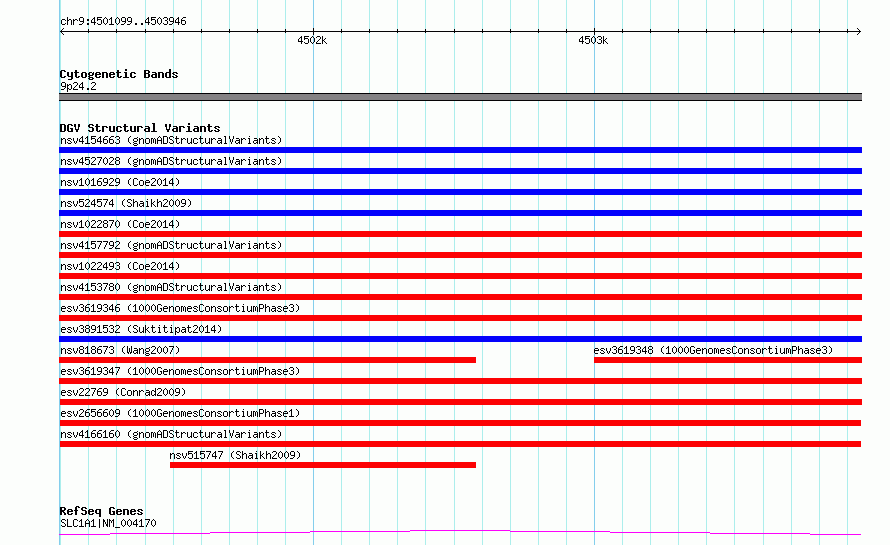The height and width of the screenshot is (545, 890).
Task: Select the nsv515747 (Shaikh2009) label
Action: coord(235,455)
